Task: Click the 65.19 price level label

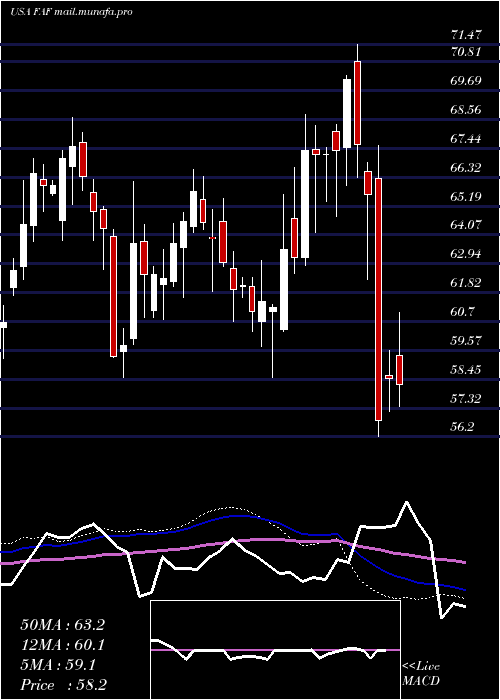Action: click(466, 196)
